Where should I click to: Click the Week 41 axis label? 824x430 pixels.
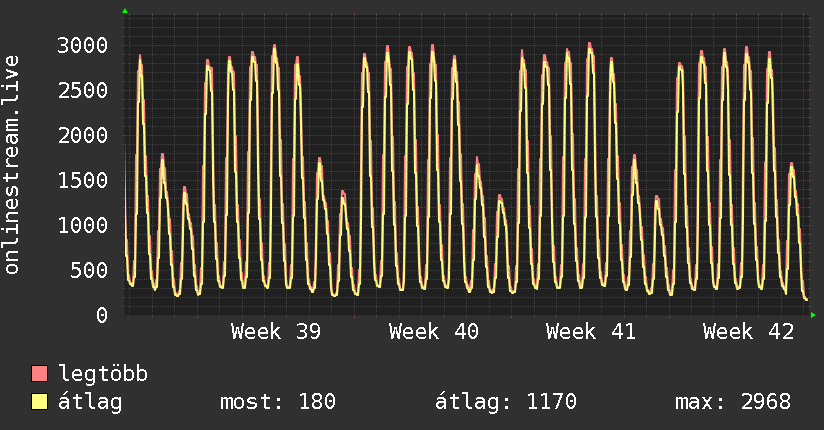[591, 332]
